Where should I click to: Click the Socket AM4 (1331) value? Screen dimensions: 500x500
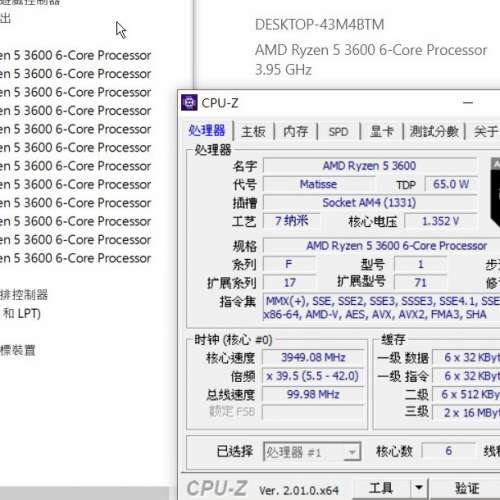pyautogui.click(x=369, y=203)
